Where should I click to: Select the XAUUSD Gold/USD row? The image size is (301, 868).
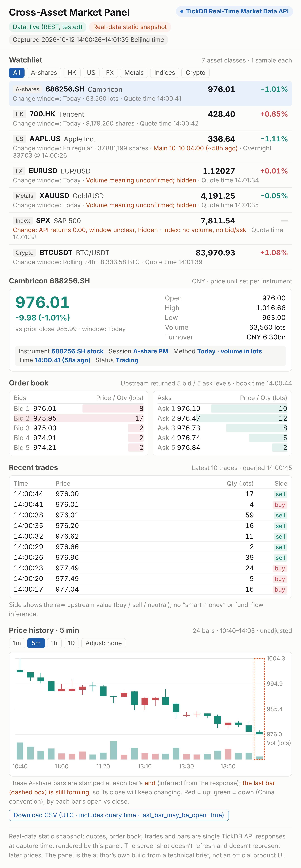click(x=151, y=200)
